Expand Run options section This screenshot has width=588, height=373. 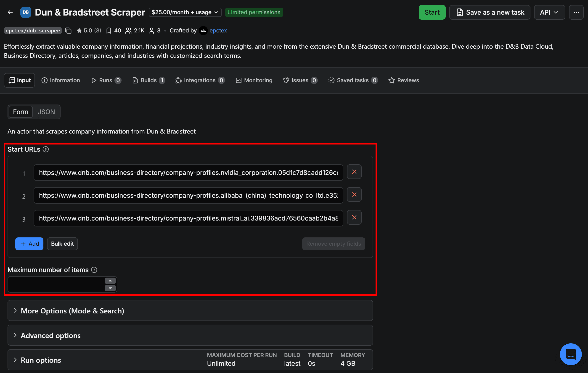(190, 360)
